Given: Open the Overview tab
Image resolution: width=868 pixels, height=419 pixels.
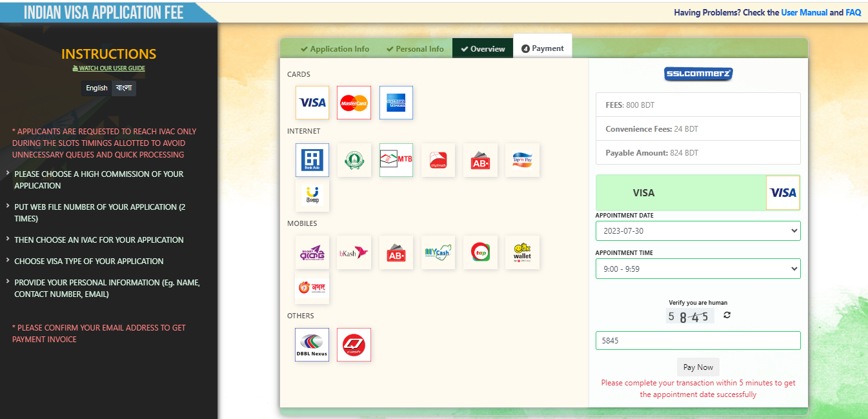Looking at the screenshot, I should click(483, 49).
